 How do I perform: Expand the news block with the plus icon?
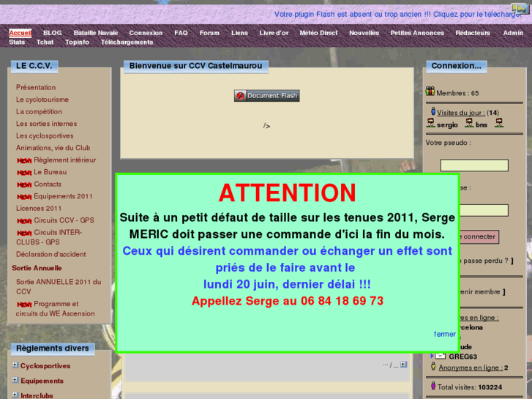pyautogui.click(x=403, y=365)
